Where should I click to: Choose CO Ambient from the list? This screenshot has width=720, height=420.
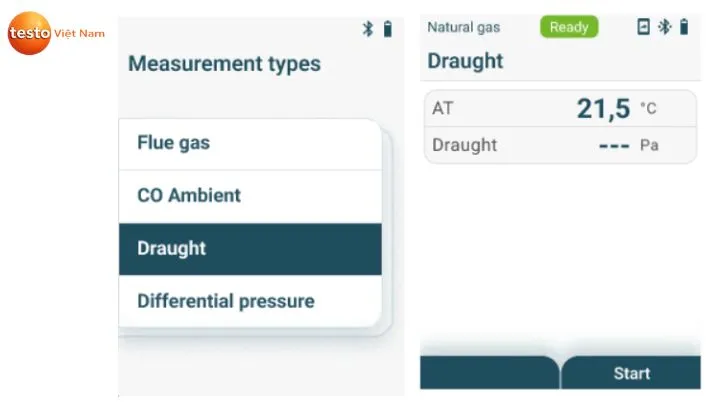[x=250, y=196]
